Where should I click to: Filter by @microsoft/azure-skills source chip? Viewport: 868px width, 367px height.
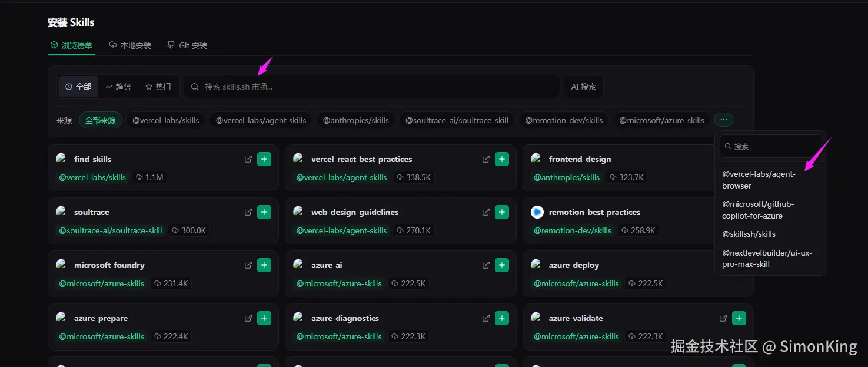tap(662, 120)
